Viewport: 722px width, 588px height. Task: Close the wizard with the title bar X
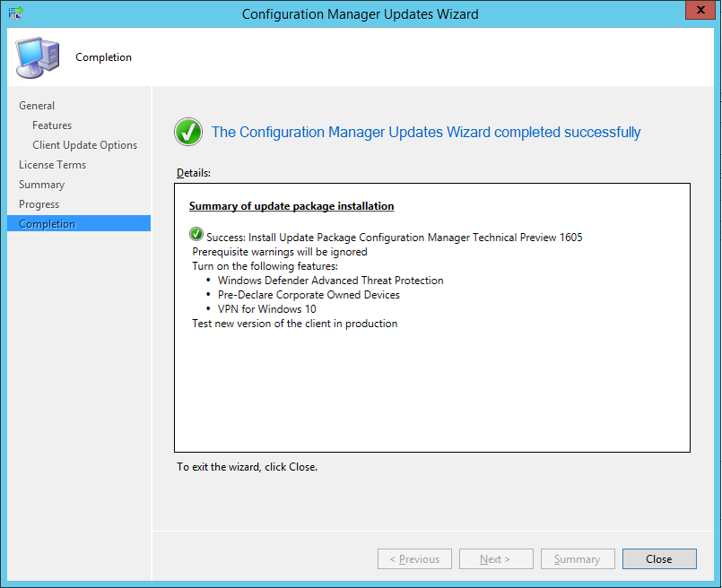(700, 10)
